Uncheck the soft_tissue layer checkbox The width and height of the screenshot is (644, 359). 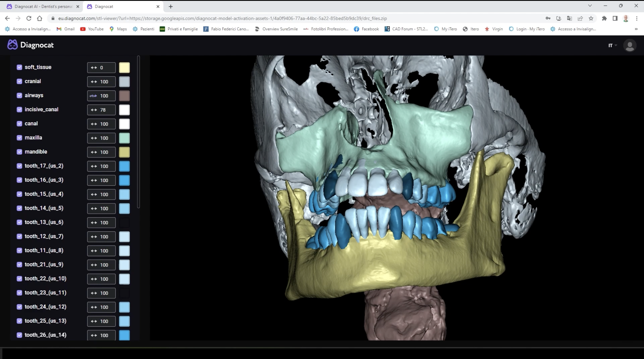[x=19, y=67]
